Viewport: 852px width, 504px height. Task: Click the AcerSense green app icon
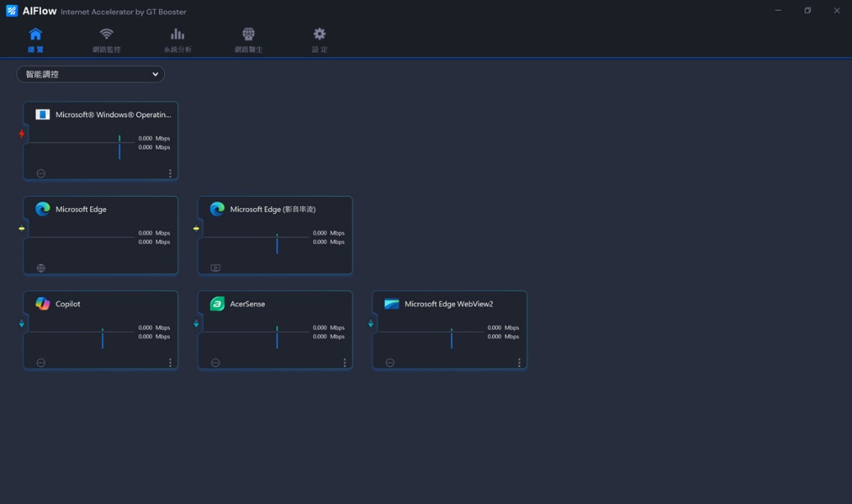(x=217, y=304)
